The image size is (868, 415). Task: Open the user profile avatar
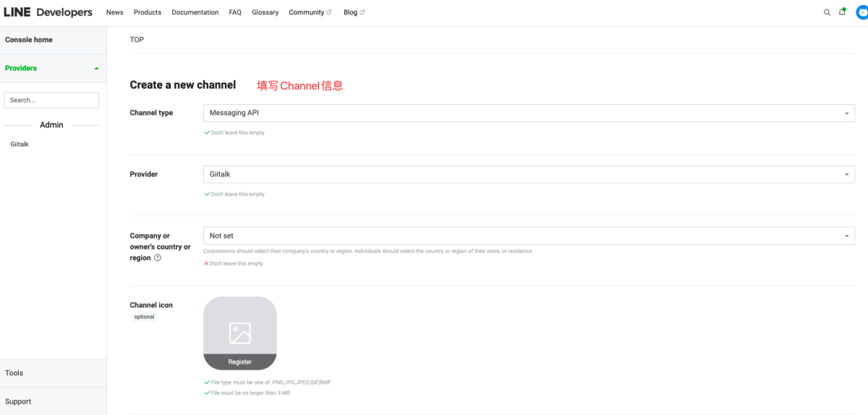(x=861, y=12)
